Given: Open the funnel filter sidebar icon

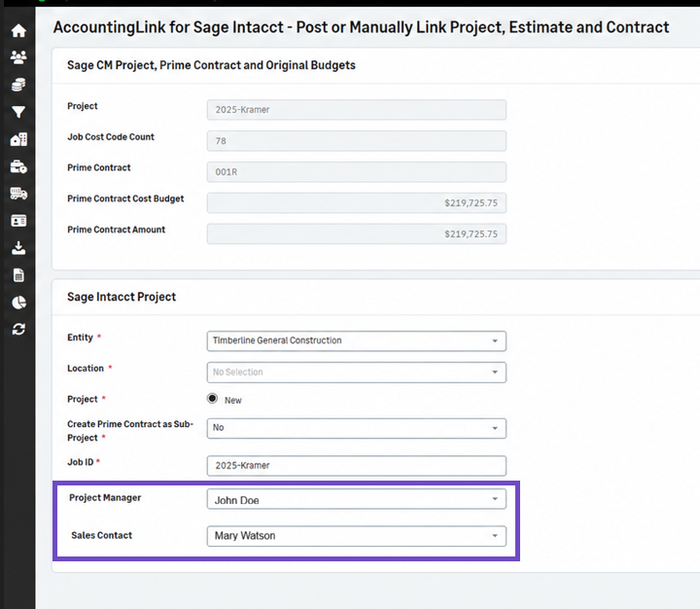Looking at the screenshot, I should tap(18, 112).
